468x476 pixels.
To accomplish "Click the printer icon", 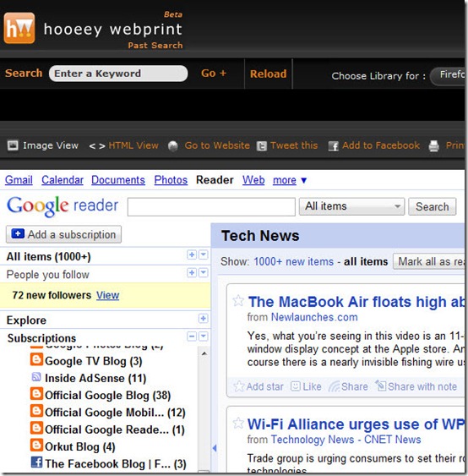I will (x=433, y=146).
